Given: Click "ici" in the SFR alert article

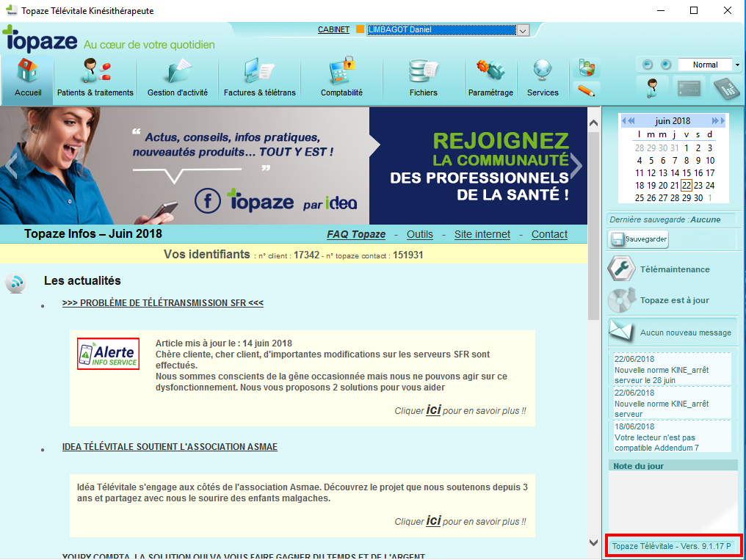Looking at the screenshot, I should [x=433, y=410].
